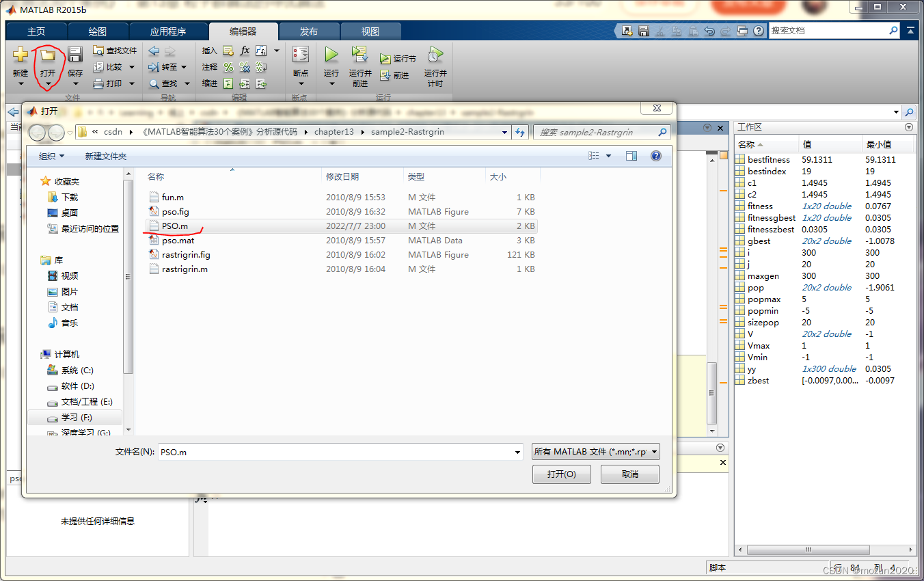Click Run Section (运行节)
The image size is (924, 581).
coord(398,59)
